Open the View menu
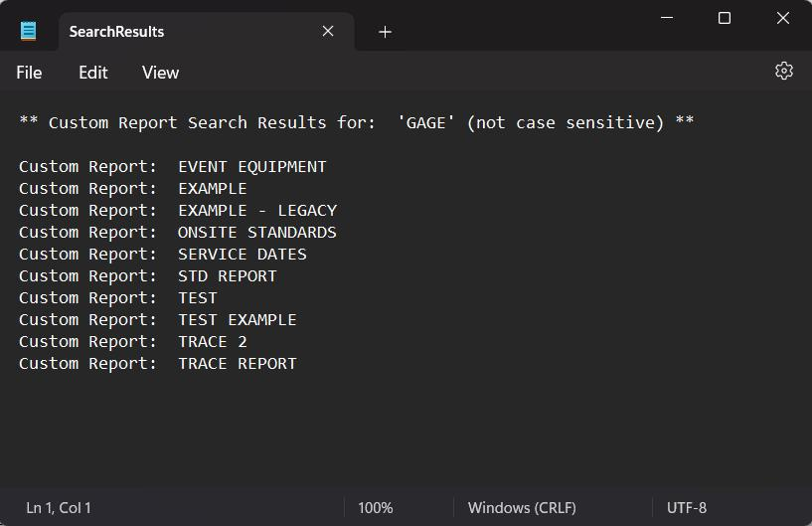 [160, 73]
